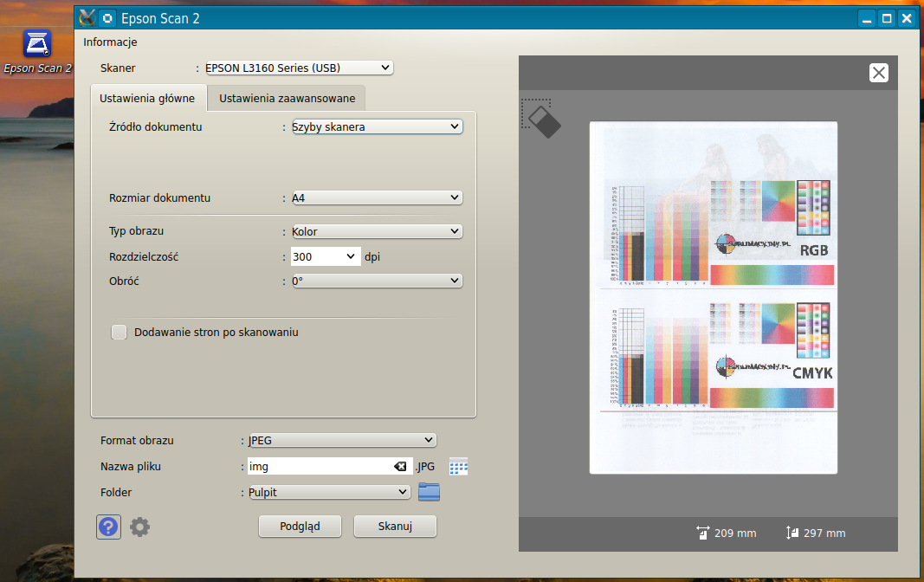This screenshot has width=924, height=582.
Task: Expand the Rozdzielczość 300 dpi dropdown
Action: [x=326, y=257]
